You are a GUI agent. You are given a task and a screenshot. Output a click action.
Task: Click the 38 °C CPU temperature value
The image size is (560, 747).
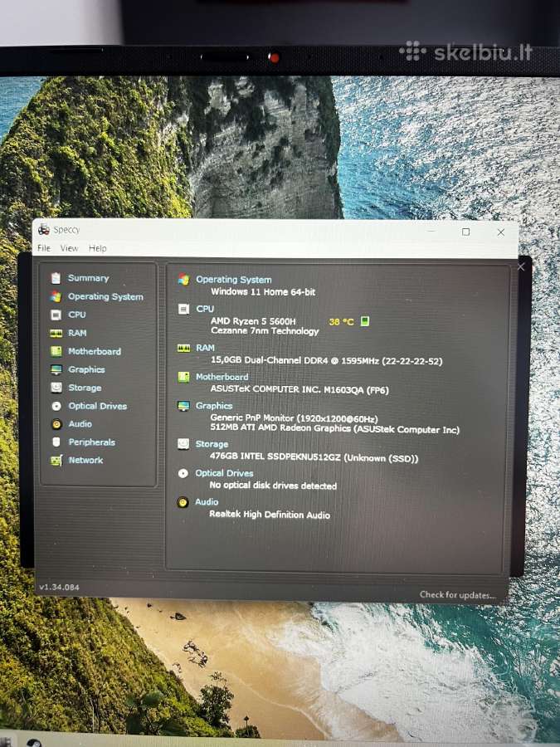(x=342, y=322)
